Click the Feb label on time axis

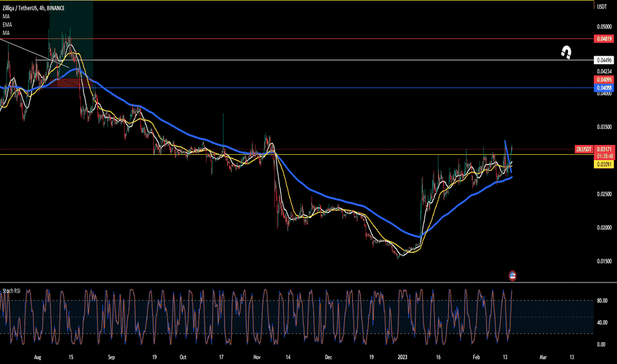pyautogui.click(x=476, y=357)
